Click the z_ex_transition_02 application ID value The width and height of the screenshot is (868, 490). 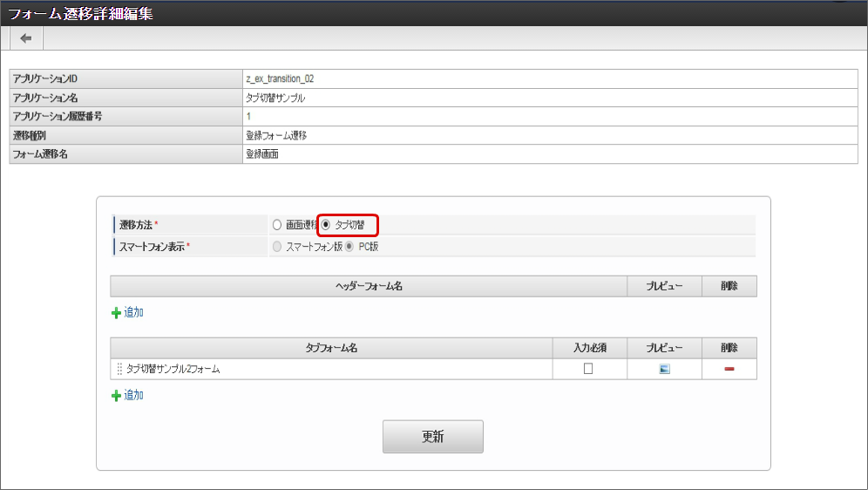[280, 78]
